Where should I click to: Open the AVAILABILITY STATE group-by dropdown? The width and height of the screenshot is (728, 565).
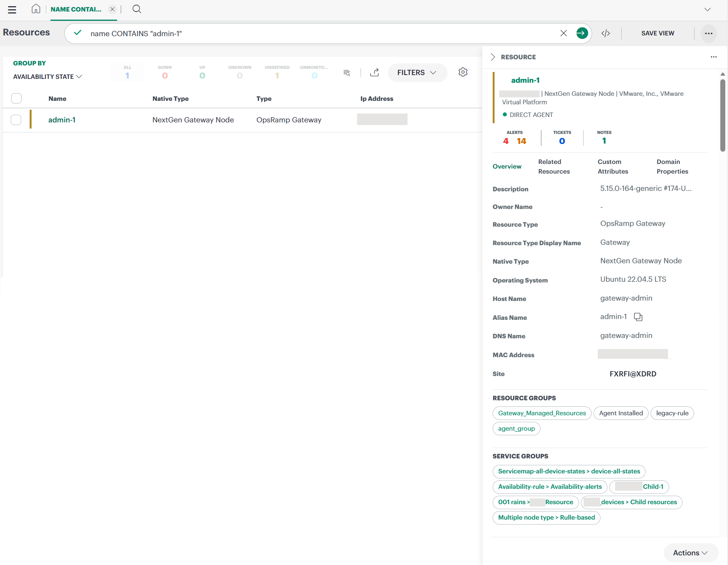(48, 77)
